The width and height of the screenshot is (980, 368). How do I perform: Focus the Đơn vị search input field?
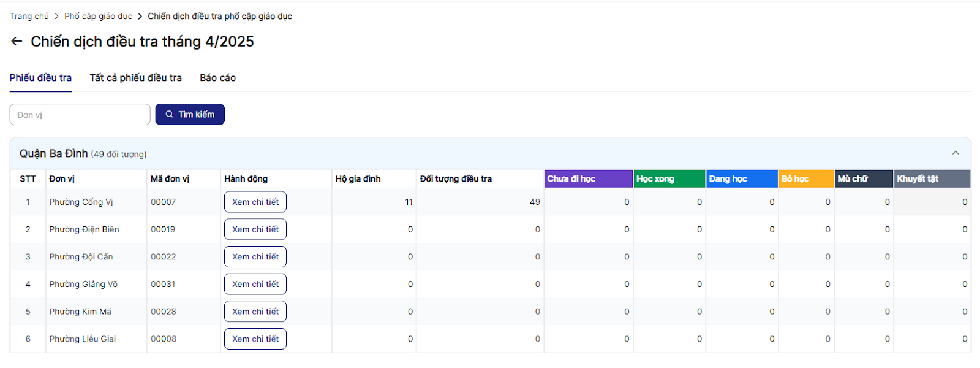(80, 115)
